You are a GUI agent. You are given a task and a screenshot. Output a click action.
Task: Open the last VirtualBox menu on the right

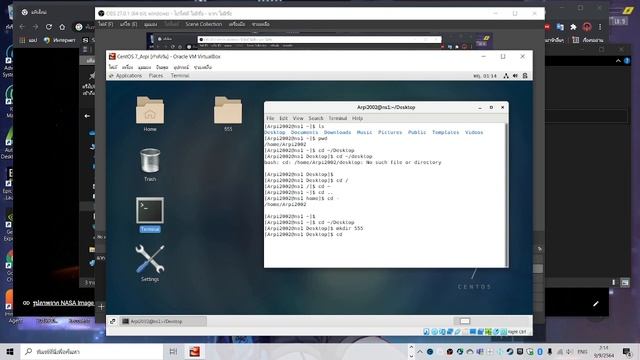click(202, 67)
